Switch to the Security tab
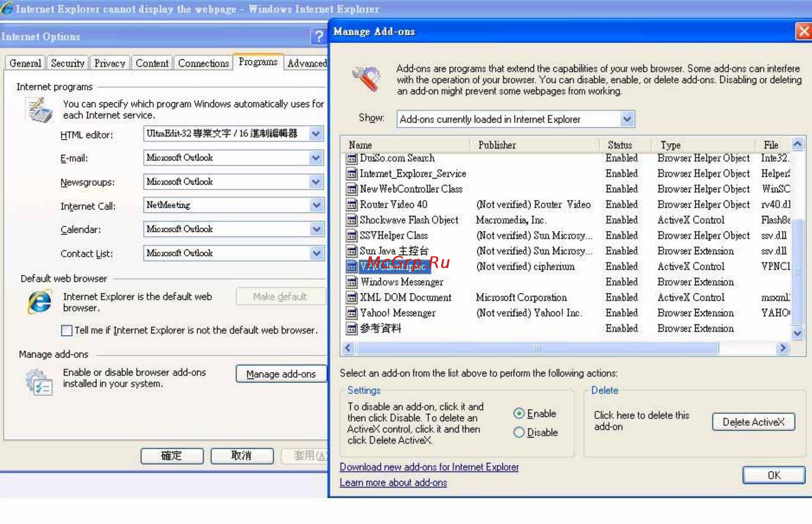 click(67, 63)
